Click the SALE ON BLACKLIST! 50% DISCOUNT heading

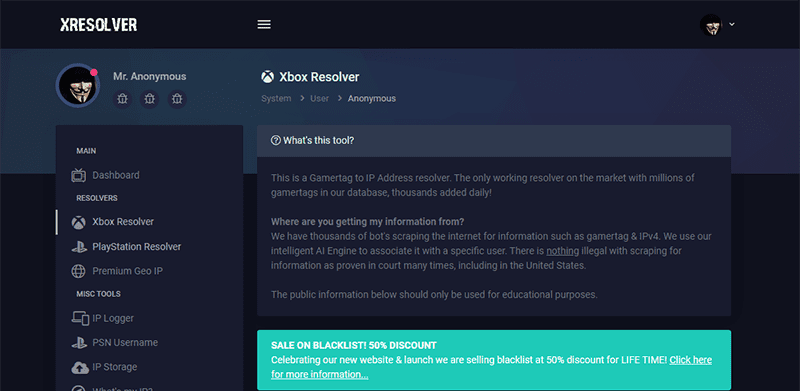click(x=354, y=346)
